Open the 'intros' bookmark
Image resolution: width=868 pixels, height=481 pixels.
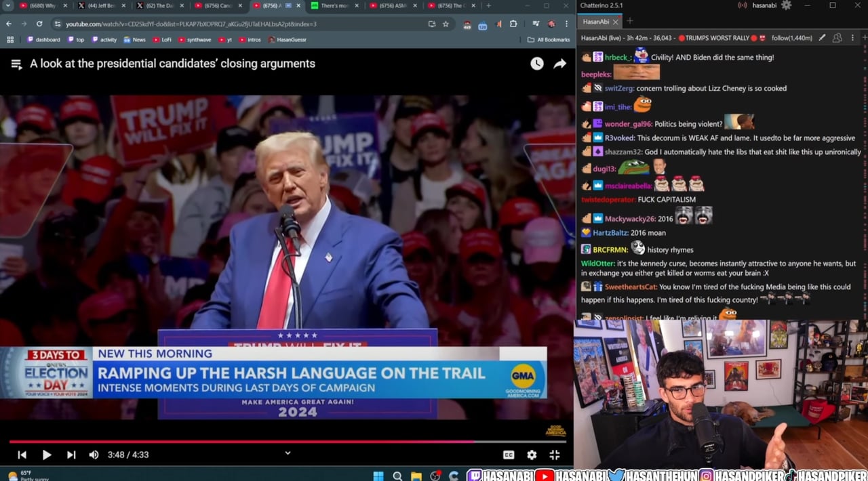[250, 40]
